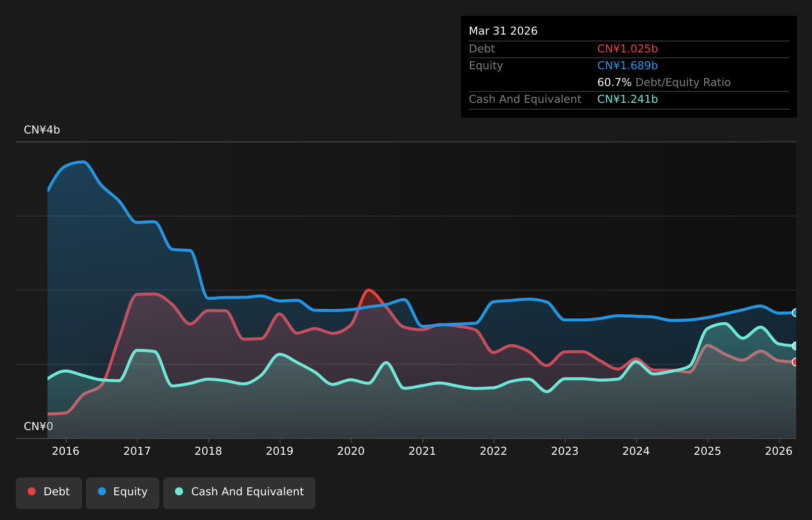Viewport: 812px width, 520px height.
Task: Select the 2018 axis label
Action: coord(208,451)
